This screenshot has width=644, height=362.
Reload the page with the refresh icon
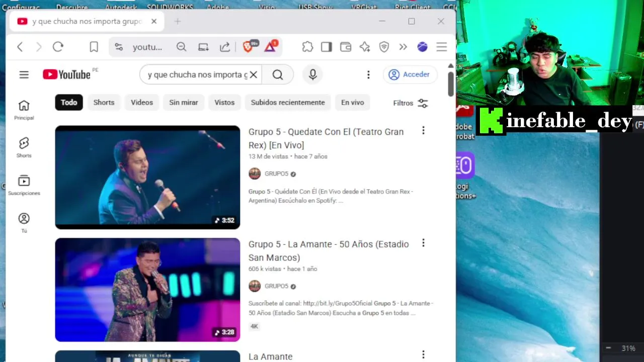click(58, 47)
